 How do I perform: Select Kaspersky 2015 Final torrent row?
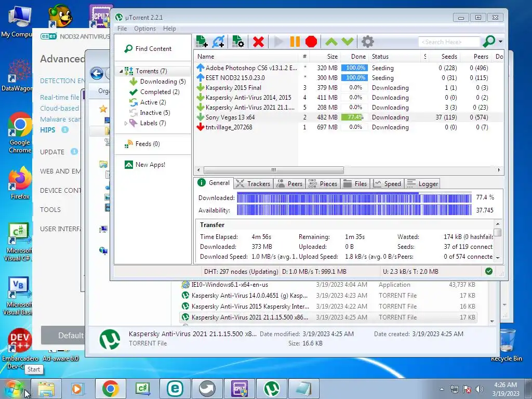[348, 87]
